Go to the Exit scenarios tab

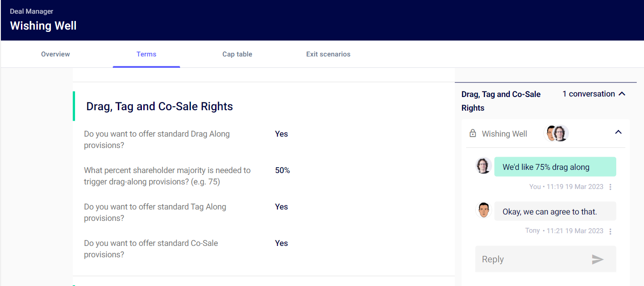[328, 54]
